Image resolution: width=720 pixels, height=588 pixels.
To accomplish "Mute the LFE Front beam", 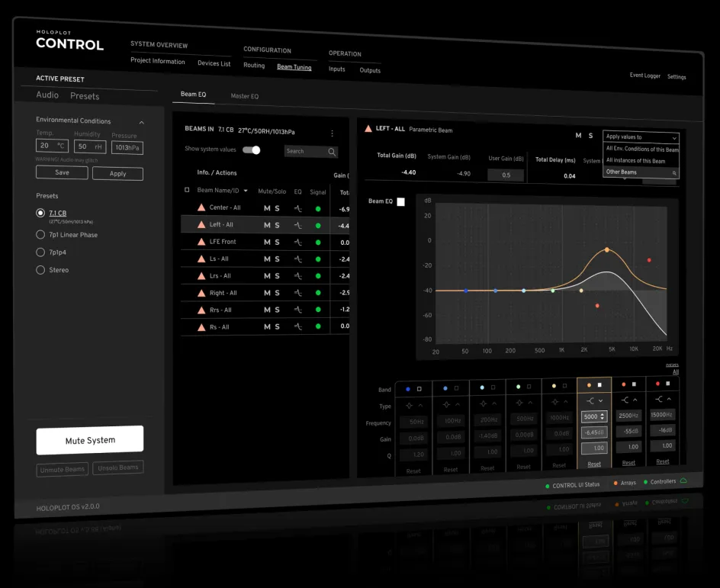I will tap(267, 242).
